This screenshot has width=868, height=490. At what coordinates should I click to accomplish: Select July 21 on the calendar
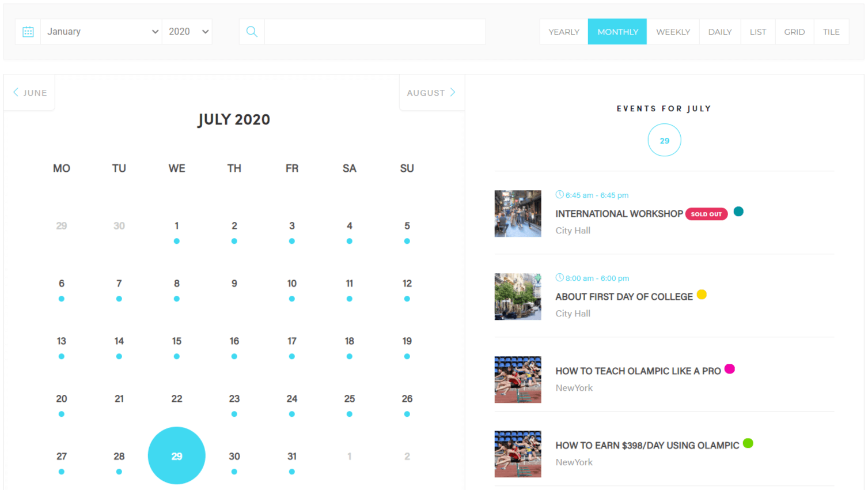click(x=119, y=399)
